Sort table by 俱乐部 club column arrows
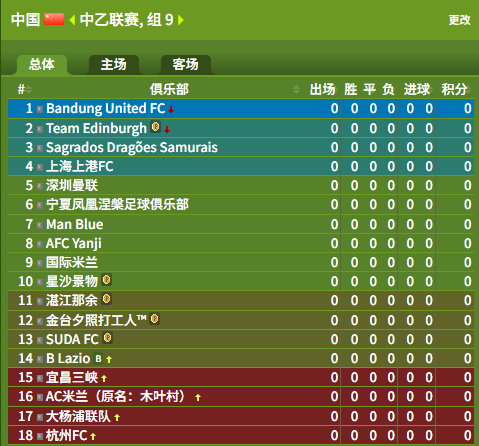479x446 pixels. tap(296, 89)
